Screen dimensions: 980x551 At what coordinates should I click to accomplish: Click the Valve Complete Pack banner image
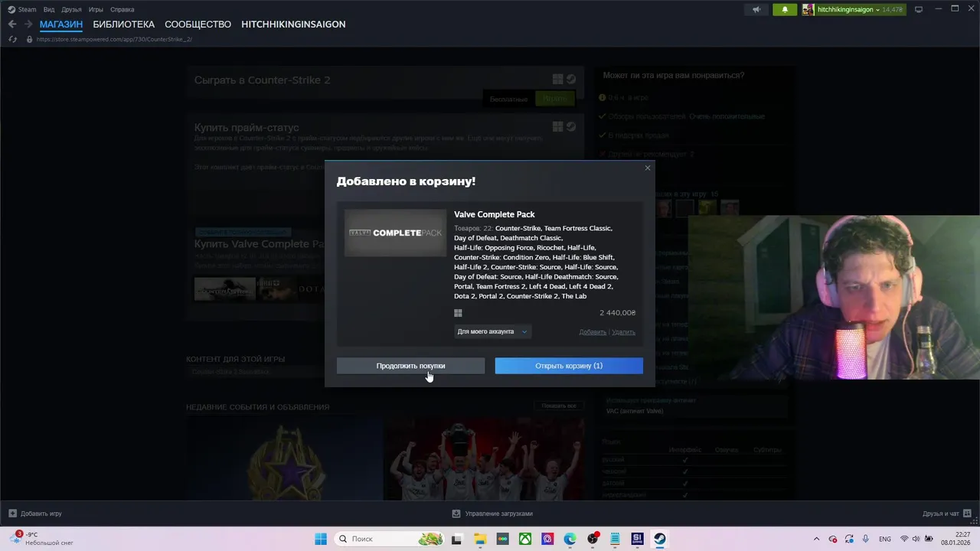[395, 233]
